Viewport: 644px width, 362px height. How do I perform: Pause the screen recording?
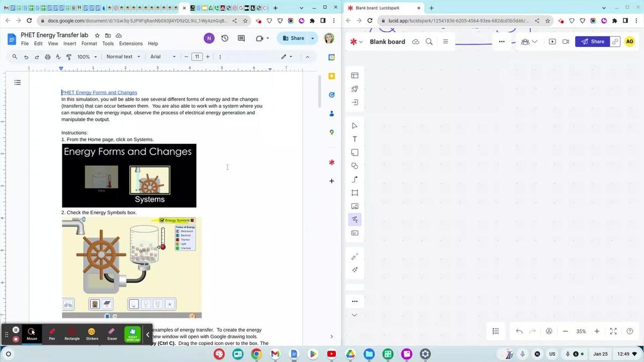16,330
